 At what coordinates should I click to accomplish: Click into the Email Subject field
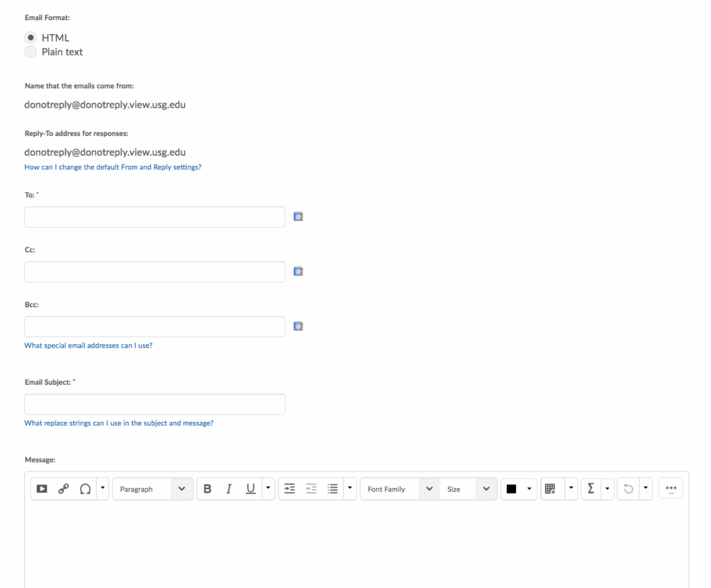154,404
